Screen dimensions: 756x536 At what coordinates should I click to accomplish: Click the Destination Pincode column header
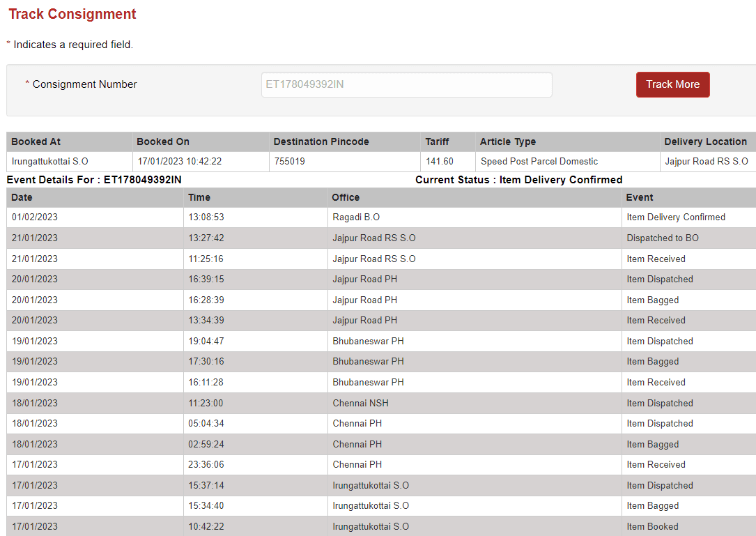click(x=321, y=141)
